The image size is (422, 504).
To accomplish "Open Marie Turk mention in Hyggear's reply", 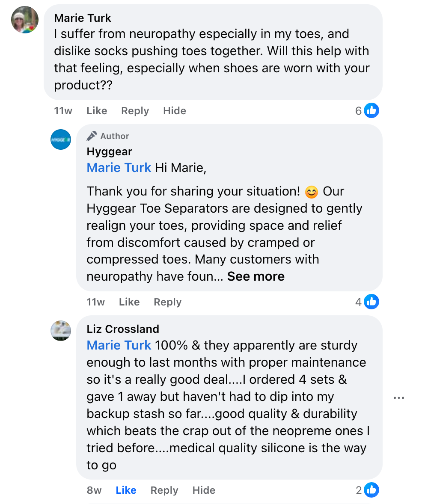I will click(119, 168).
